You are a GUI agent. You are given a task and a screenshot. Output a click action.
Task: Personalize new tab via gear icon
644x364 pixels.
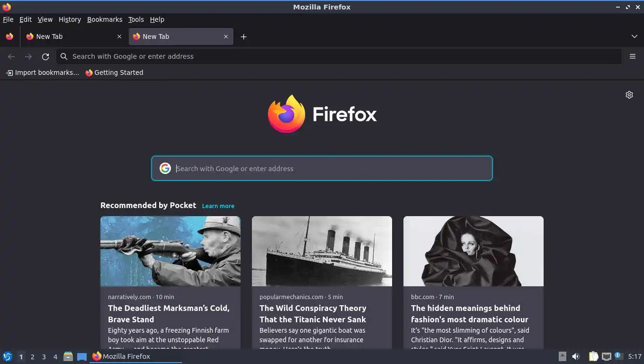click(x=629, y=95)
